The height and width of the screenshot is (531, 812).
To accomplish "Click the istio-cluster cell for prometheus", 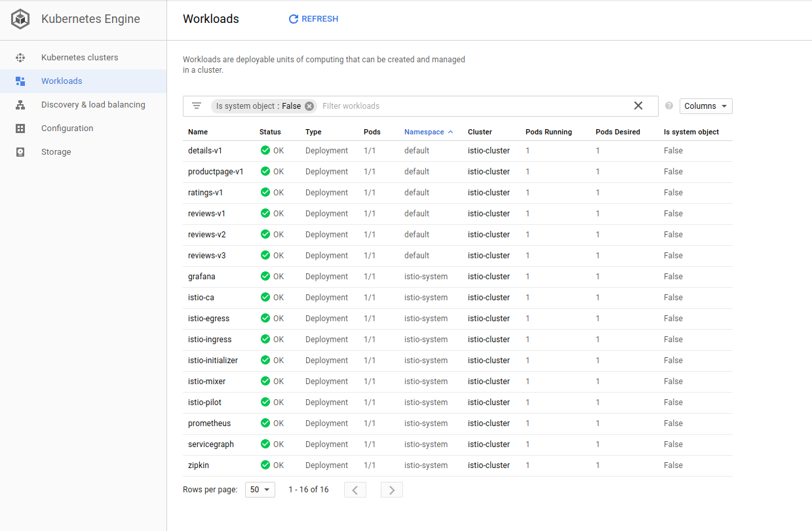I will tap(489, 423).
